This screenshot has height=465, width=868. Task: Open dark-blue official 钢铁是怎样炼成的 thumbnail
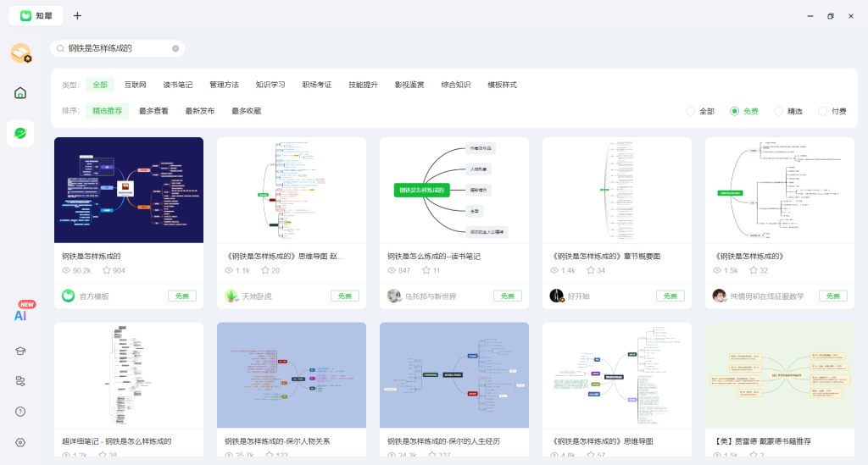[129, 191]
